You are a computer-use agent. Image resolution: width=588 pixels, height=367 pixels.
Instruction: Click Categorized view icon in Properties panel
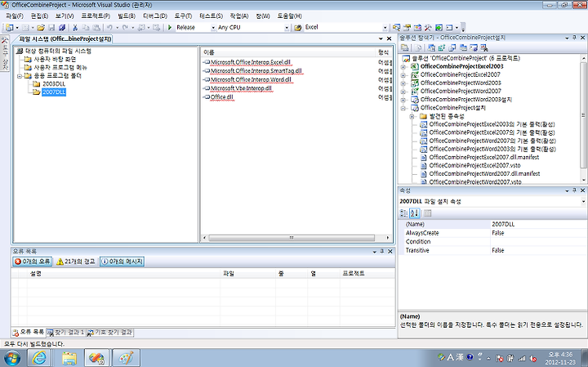404,213
